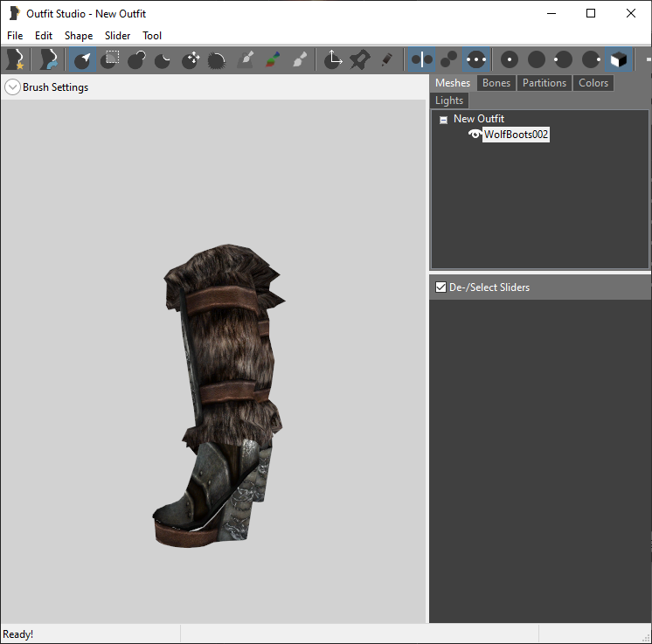Uncheck De-/Select Sliders checkbox
Image resolution: width=652 pixels, height=644 pixels.
[x=440, y=287]
